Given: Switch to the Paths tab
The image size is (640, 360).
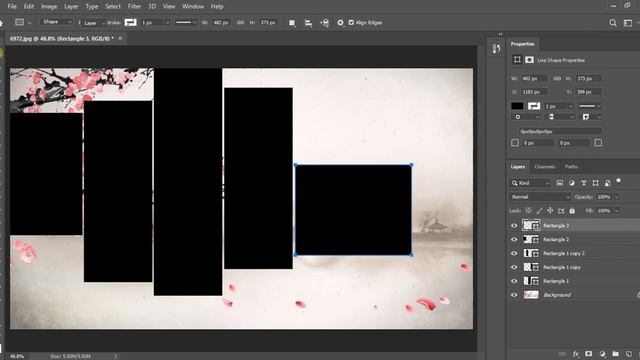Looking at the screenshot, I should 571,167.
